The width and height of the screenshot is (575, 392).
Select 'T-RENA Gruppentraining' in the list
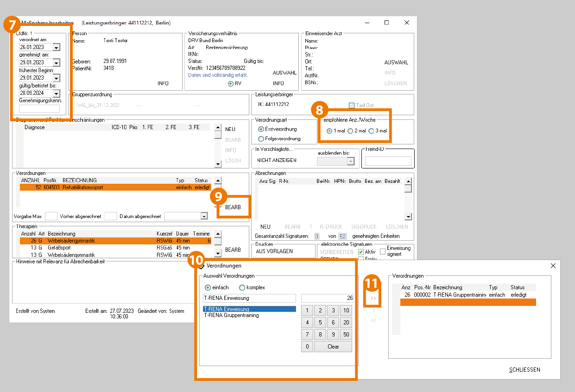[x=231, y=315]
